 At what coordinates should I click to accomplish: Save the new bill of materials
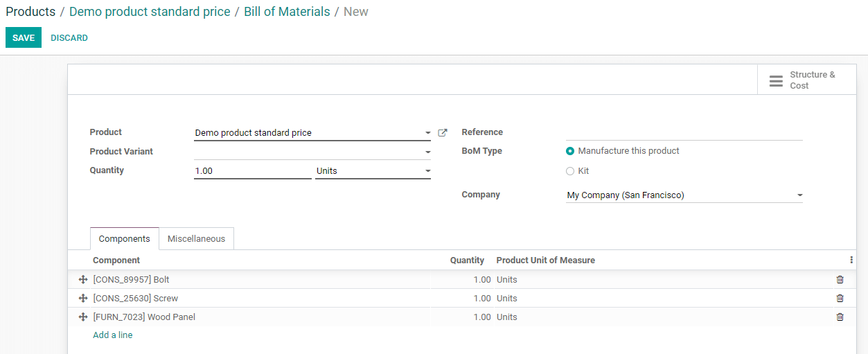pyautogui.click(x=23, y=38)
